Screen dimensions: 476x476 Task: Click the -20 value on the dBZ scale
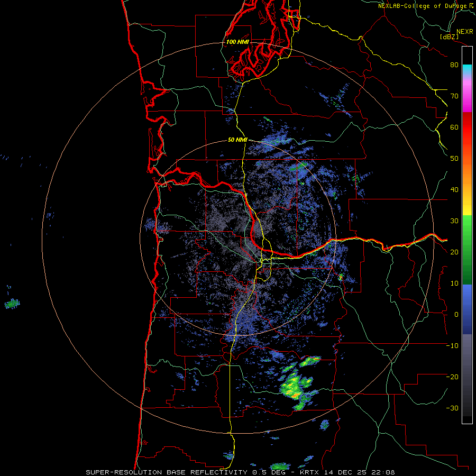tap(452, 377)
